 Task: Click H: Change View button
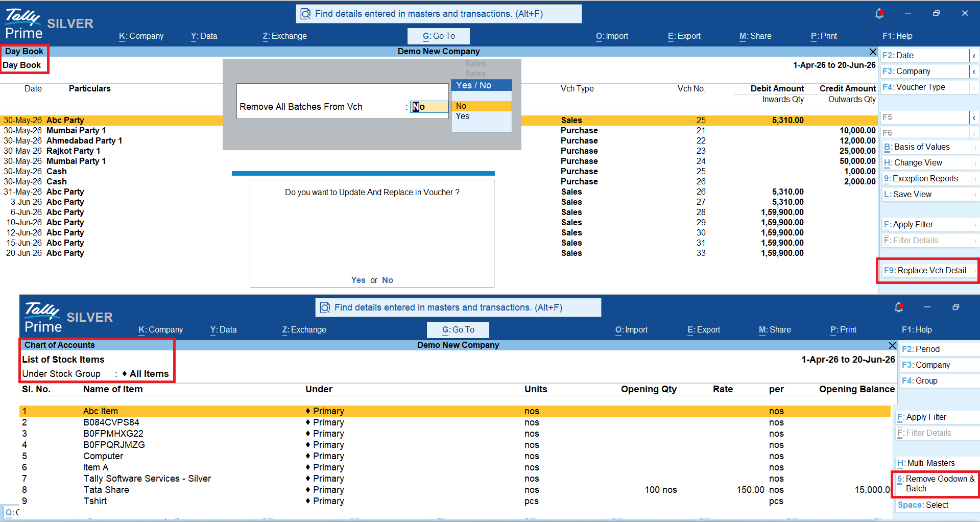pyautogui.click(x=926, y=163)
